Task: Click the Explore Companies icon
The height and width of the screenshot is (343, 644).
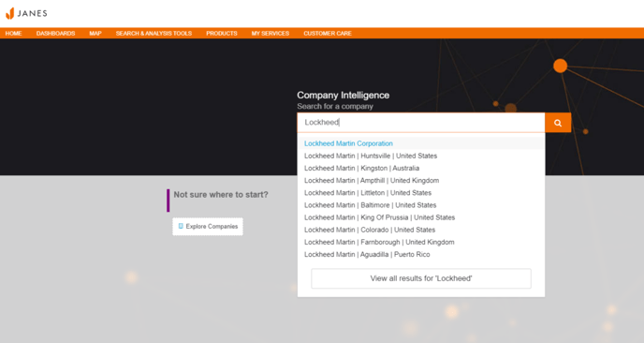Action: 181,226
